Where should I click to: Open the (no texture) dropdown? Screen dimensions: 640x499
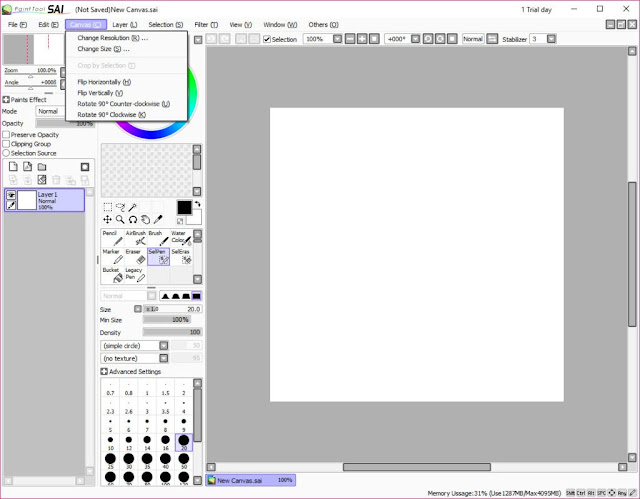(x=164, y=358)
